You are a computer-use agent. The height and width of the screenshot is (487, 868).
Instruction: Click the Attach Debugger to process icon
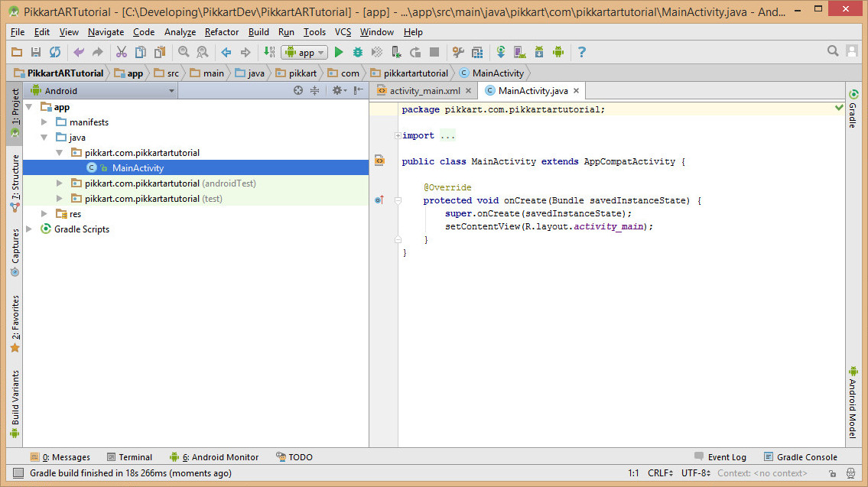(x=396, y=52)
